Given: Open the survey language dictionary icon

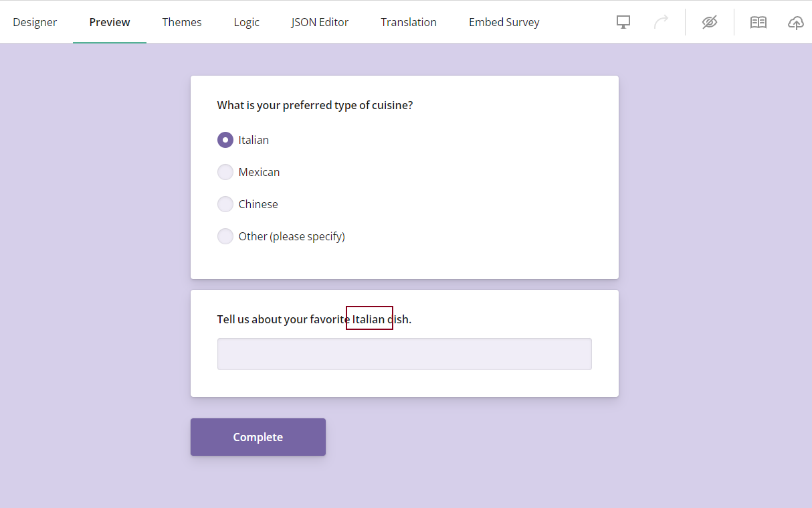Looking at the screenshot, I should (758, 21).
